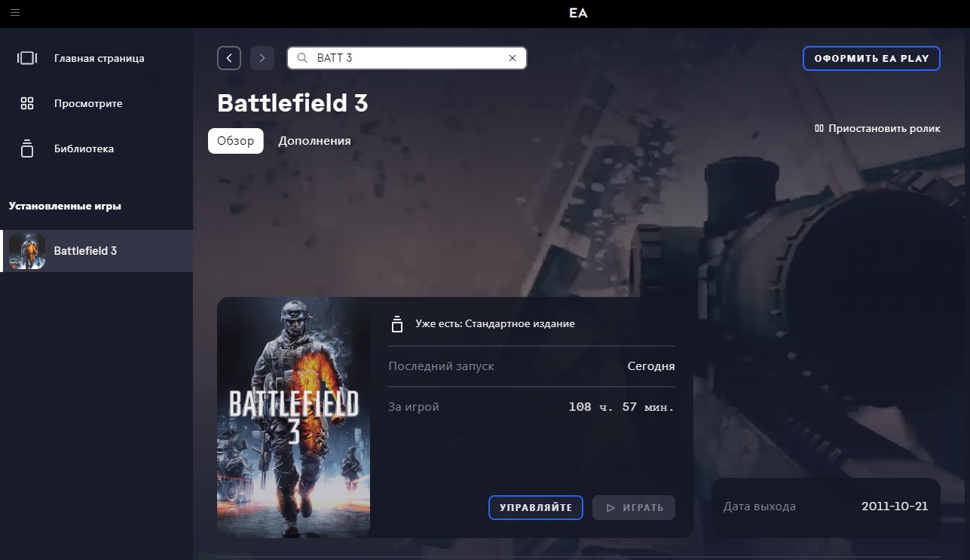Click playtime value 108 ч. 57 мин.

pos(622,407)
